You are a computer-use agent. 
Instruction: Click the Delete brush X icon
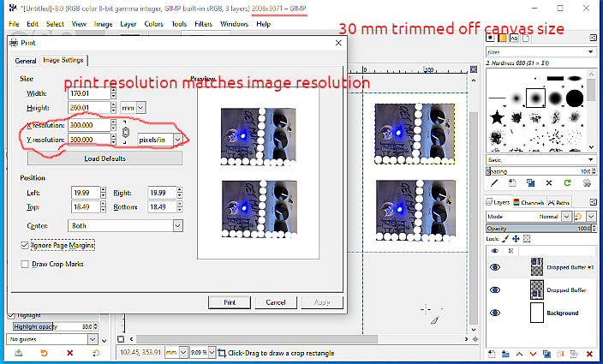tap(549, 183)
